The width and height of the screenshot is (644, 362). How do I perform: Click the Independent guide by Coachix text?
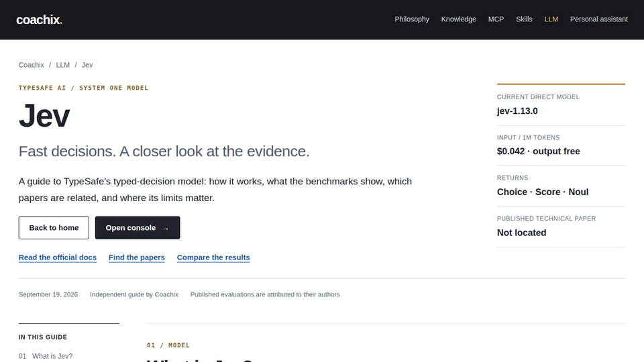tap(134, 294)
